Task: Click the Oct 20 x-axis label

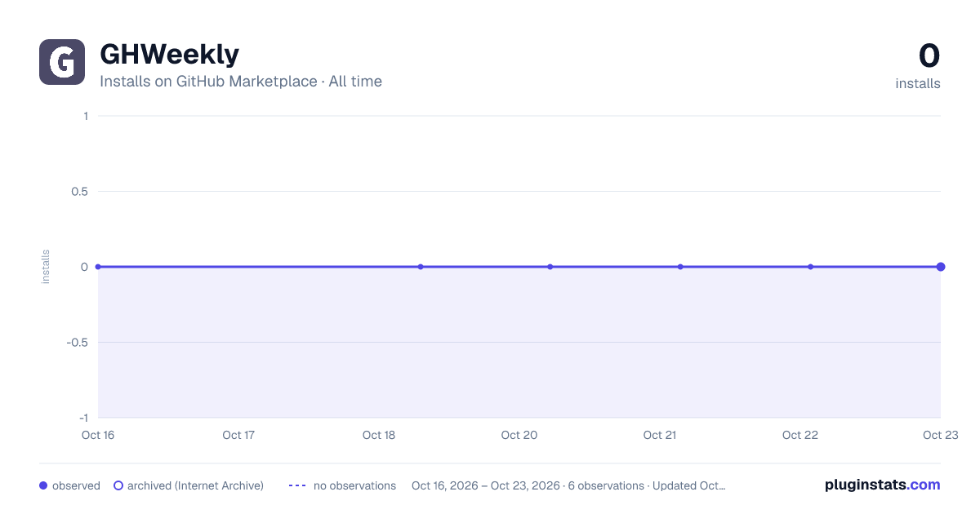Action: pyautogui.click(x=519, y=435)
